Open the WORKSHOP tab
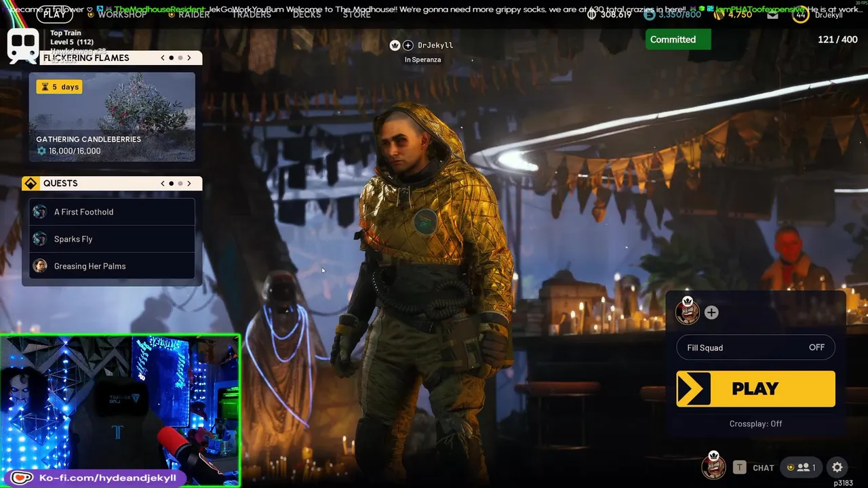The height and width of the screenshot is (488, 868). click(x=122, y=14)
